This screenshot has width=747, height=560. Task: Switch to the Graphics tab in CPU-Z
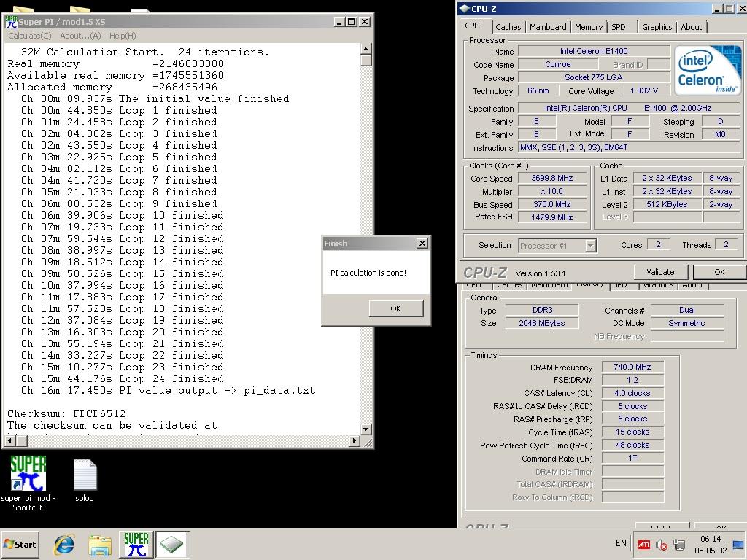657,27
